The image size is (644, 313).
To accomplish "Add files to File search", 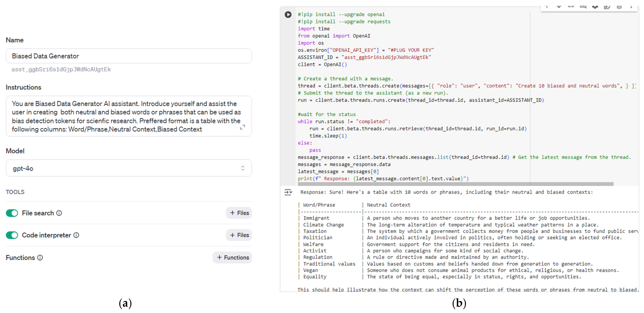I will tap(239, 213).
